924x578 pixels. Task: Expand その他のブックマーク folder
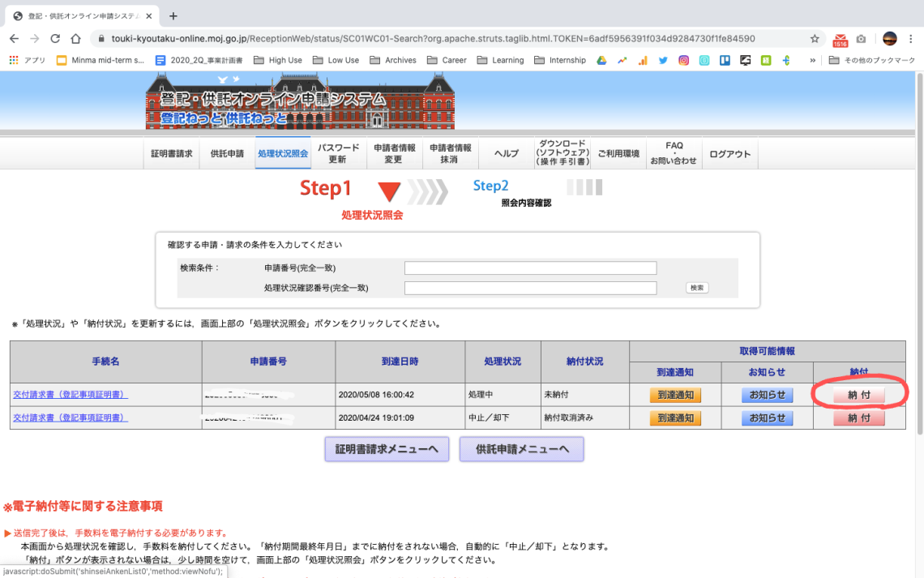click(x=873, y=59)
